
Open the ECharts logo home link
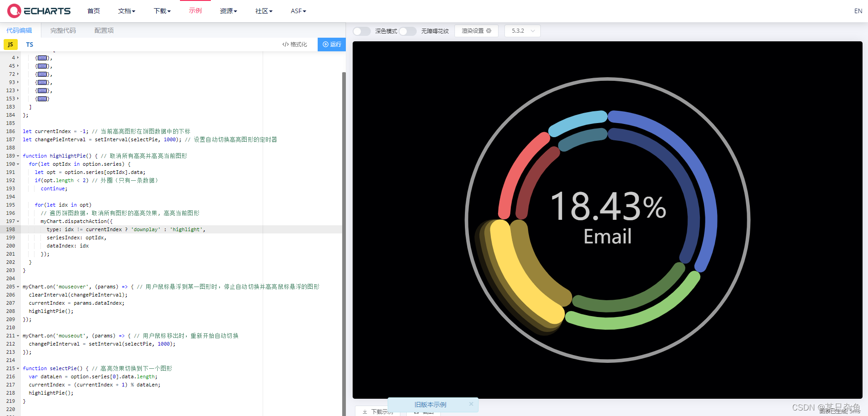click(39, 11)
